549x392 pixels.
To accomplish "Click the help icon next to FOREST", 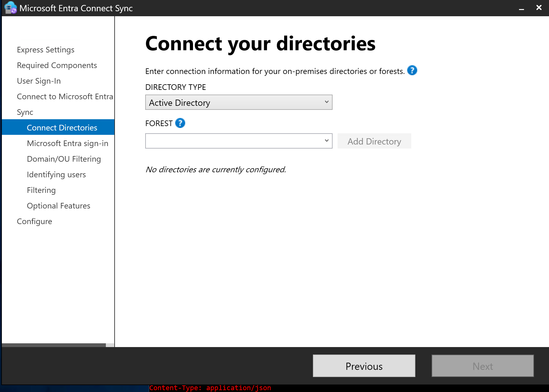I will (180, 123).
